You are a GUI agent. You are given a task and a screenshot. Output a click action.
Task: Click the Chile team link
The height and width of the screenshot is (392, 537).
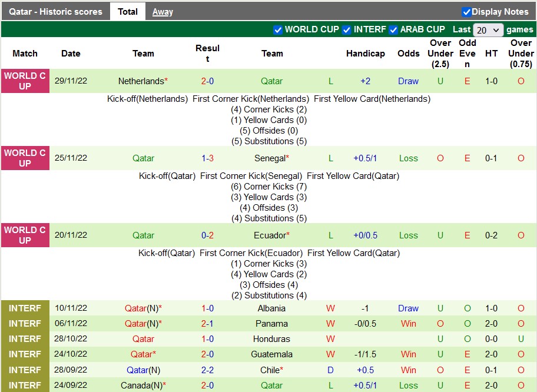tap(270, 370)
